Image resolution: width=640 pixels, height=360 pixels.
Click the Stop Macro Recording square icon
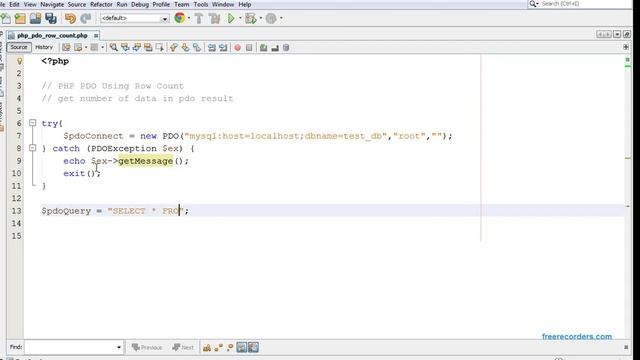click(x=249, y=48)
